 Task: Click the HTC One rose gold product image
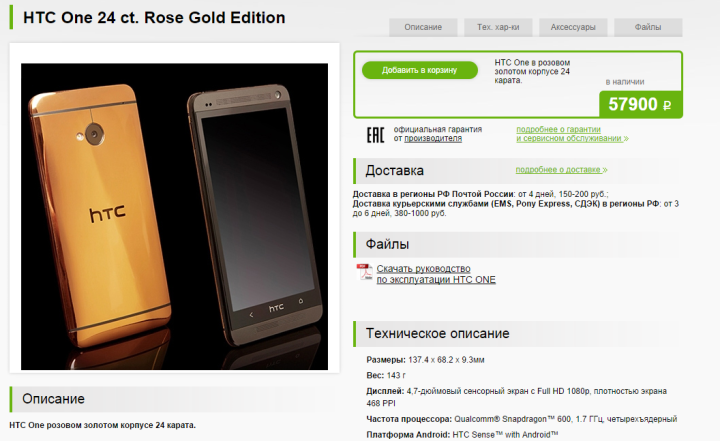(174, 216)
